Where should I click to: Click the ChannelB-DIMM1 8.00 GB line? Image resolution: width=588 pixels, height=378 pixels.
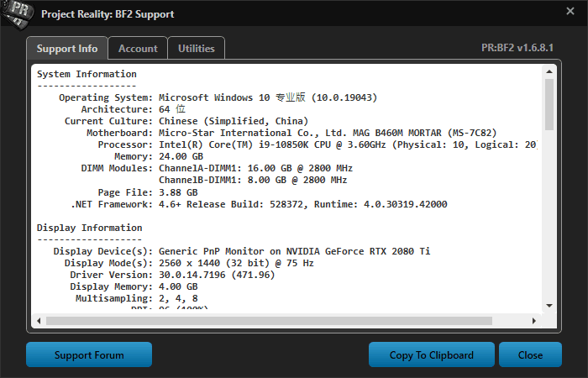tap(253, 180)
